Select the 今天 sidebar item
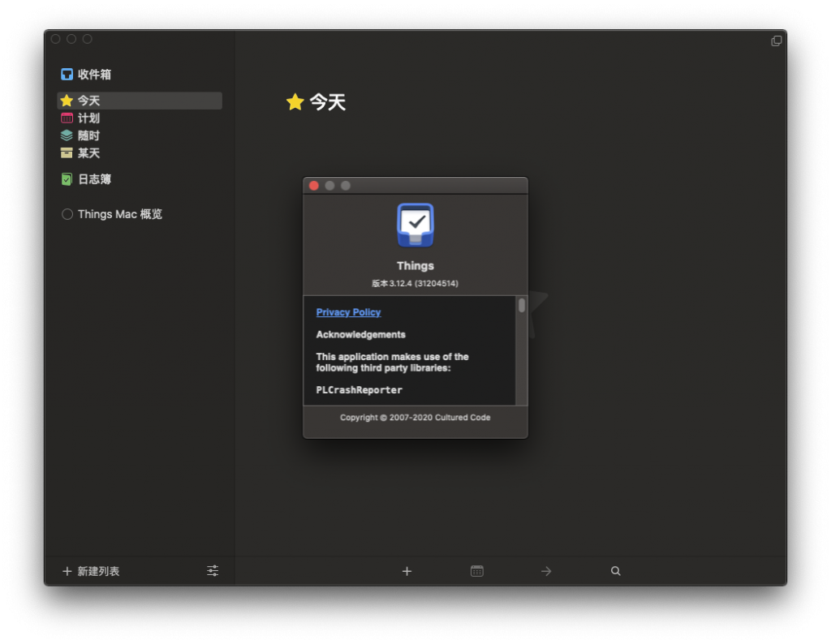The height and width of the screenshot is (644, 831). [140, 101]
